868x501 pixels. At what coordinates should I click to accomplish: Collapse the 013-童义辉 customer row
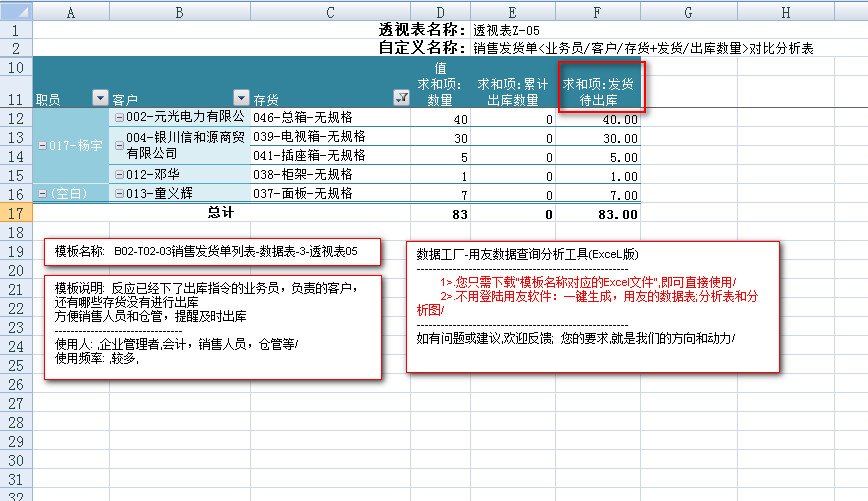point(120,192)
